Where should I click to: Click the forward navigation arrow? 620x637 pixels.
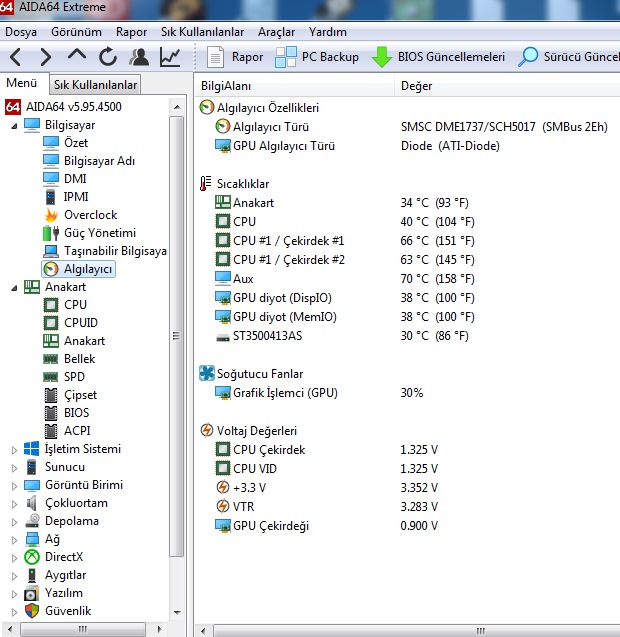46,57
